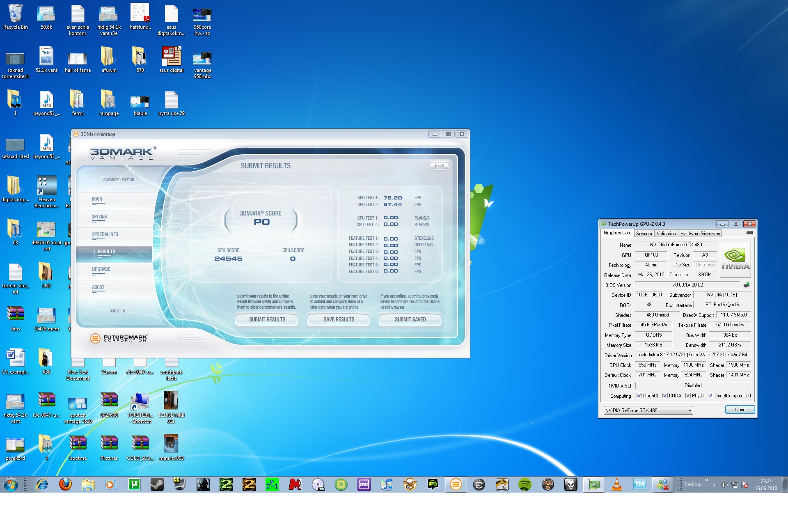The image size is (788, 532).
Task: Open the 'beyond51_...' MP3 file under hall of fame
Action: pyautogui.click(x=47, y=103)
